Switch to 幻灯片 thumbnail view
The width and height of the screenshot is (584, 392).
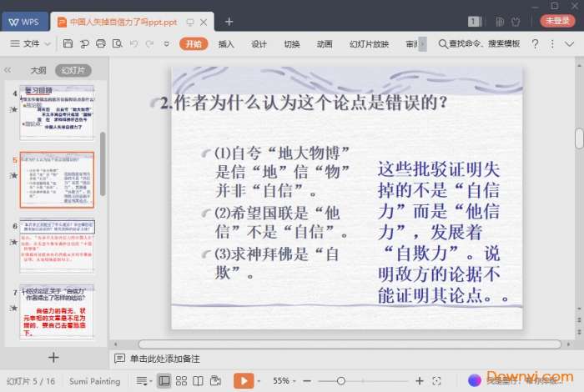[x=73, y=70]
